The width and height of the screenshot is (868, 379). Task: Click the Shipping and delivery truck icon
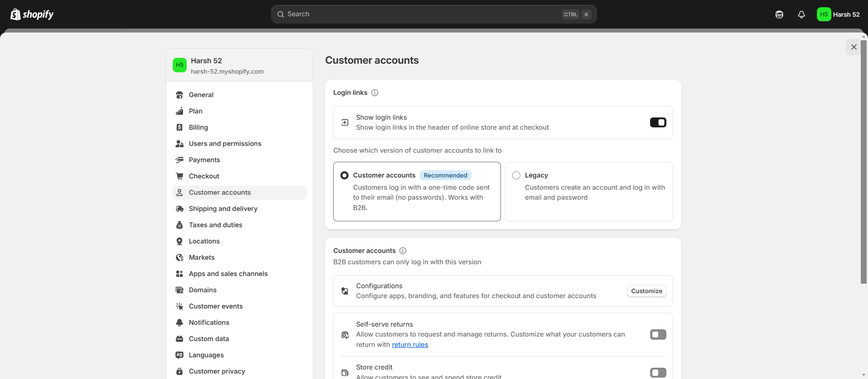(179, 209)
